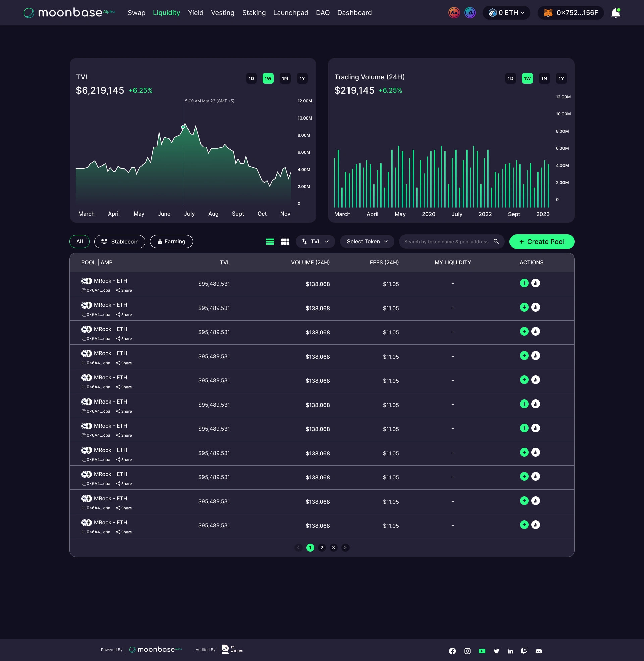Switch to list view layout
This screenshot has height=661, width=644.
pos(270,242)
